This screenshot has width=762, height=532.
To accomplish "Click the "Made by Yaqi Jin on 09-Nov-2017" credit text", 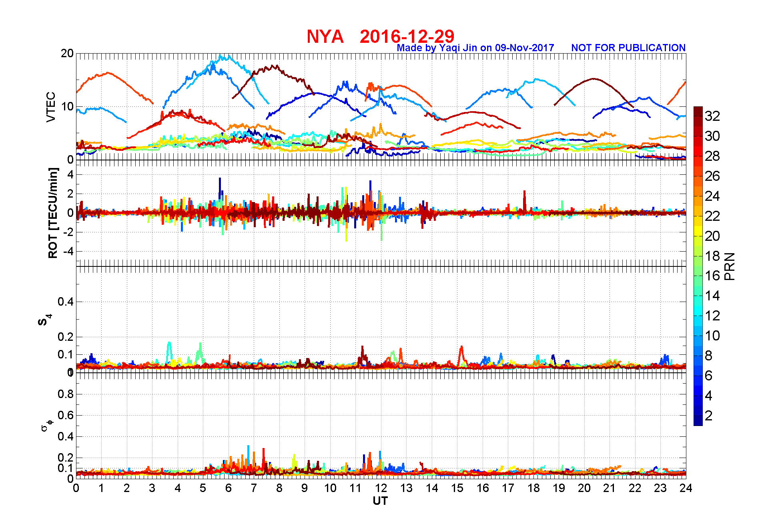I will (475, 48).
